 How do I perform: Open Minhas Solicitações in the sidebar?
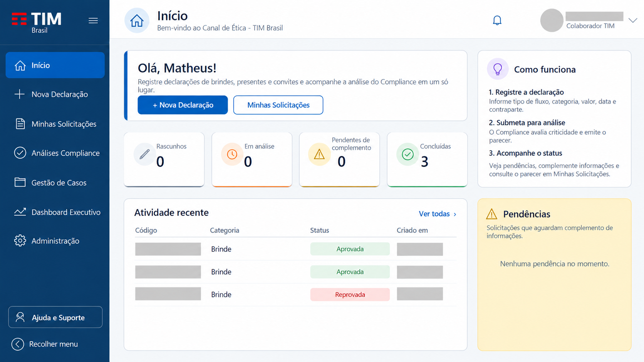coord(55,124)
